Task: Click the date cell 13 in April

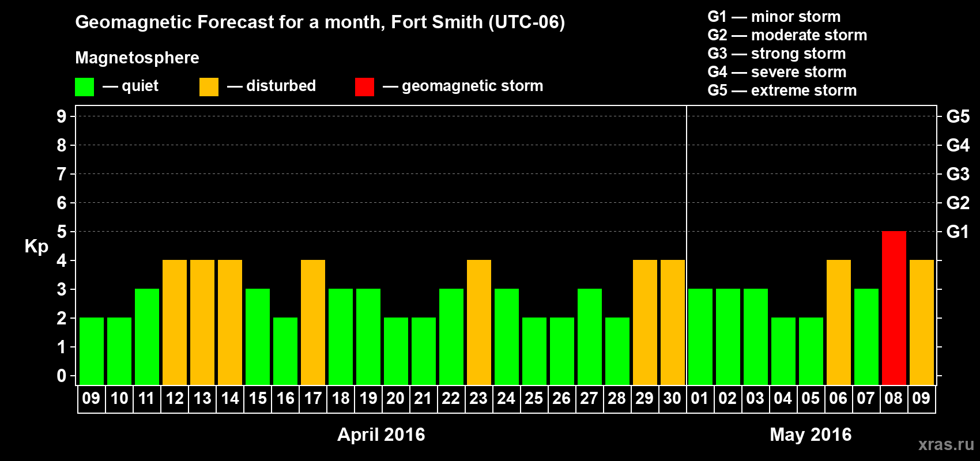Action: (202, 399)
